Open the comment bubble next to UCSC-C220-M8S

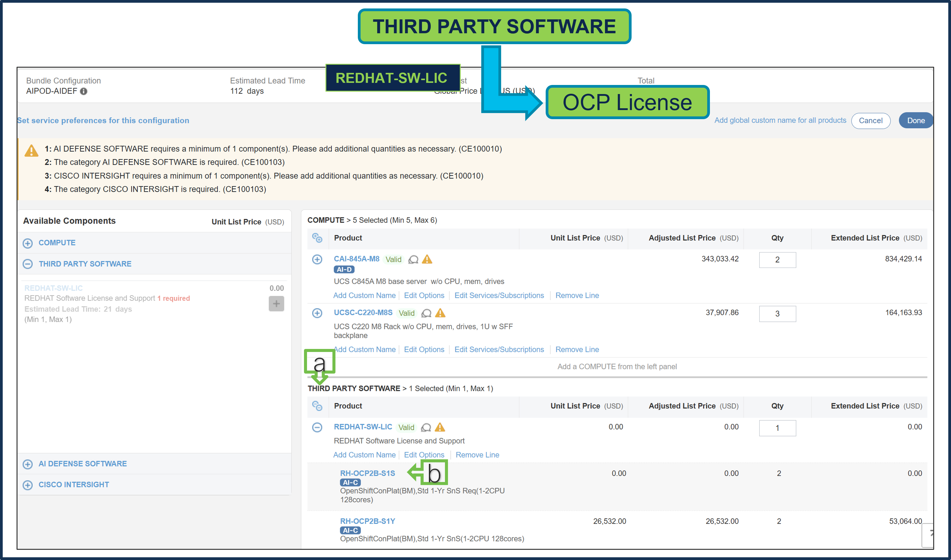point(426,314)
